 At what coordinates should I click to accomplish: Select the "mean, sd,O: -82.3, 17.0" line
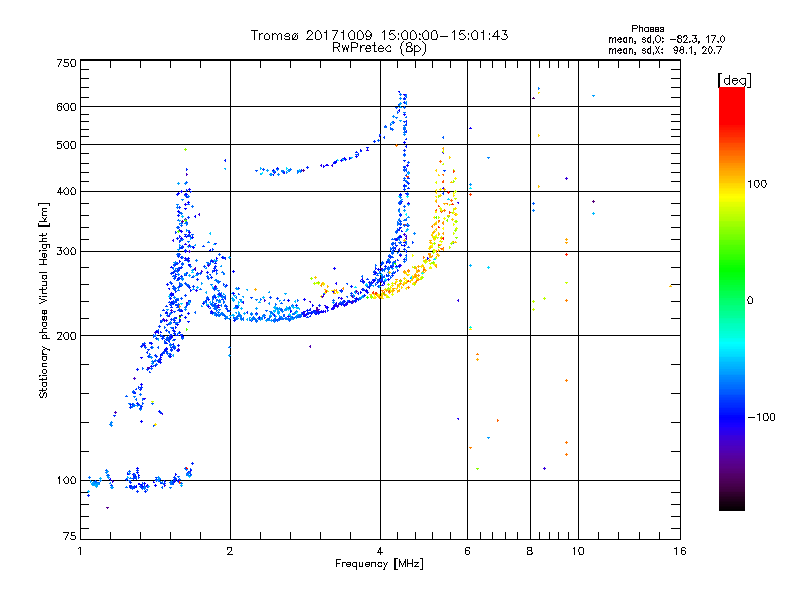point(666,39)
